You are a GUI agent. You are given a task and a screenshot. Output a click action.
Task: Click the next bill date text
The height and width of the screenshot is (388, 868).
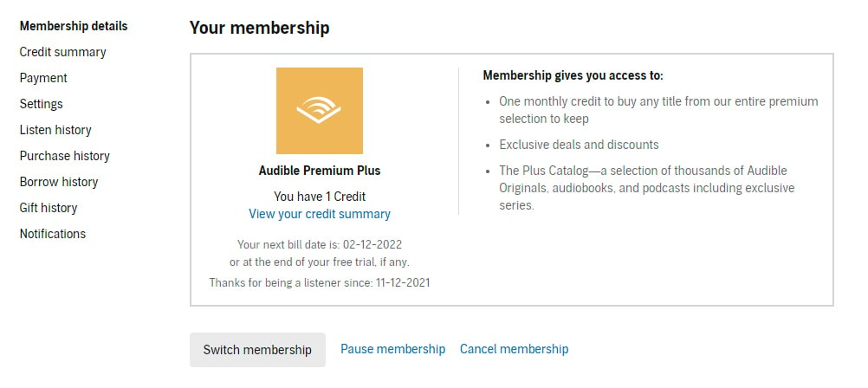[x=320, y=245]
